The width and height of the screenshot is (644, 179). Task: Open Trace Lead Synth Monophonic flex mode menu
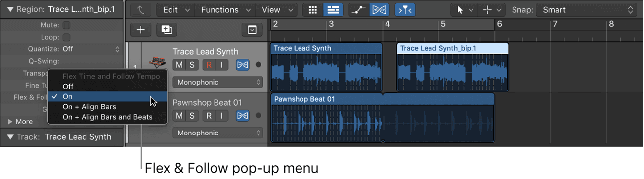pyautogui.click(x=217, y=82)
